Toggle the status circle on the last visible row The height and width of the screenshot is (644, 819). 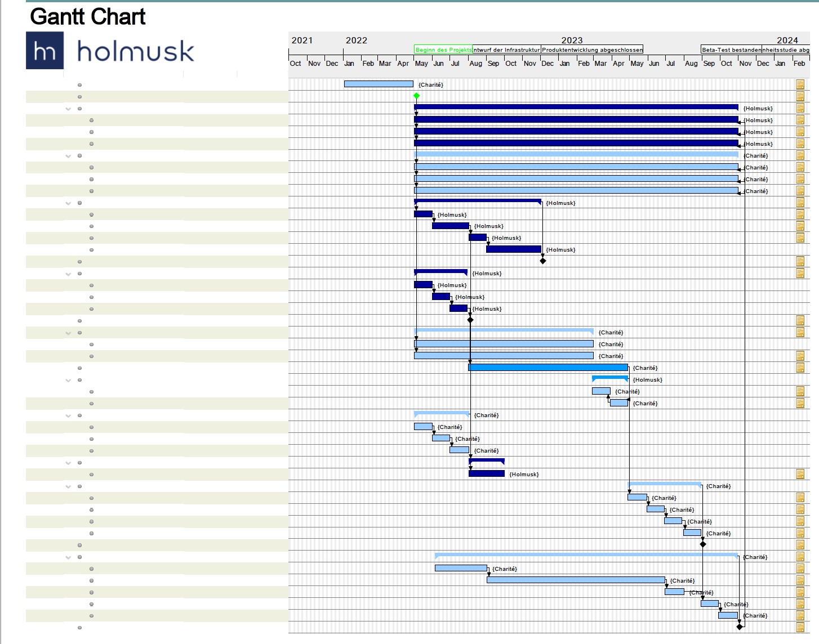(79, 627)
